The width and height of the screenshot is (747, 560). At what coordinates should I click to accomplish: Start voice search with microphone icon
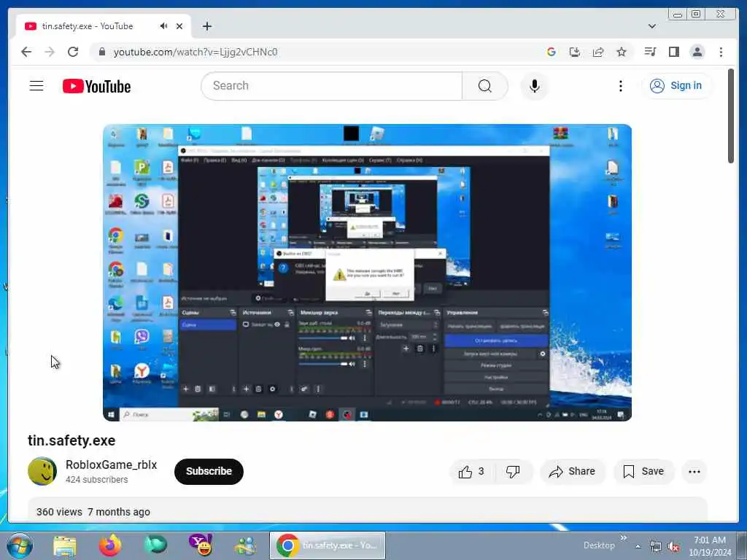point(535,86)
